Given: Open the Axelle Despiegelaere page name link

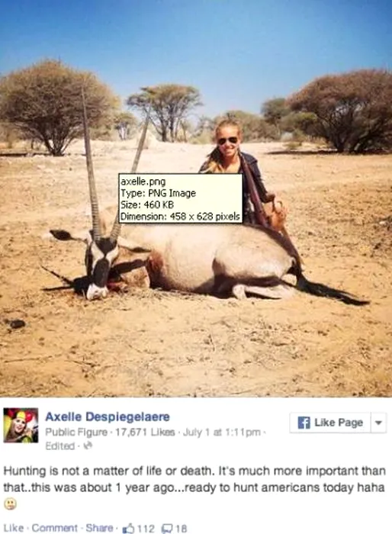Looking at the screenshot, I should (x=108, y=417).
